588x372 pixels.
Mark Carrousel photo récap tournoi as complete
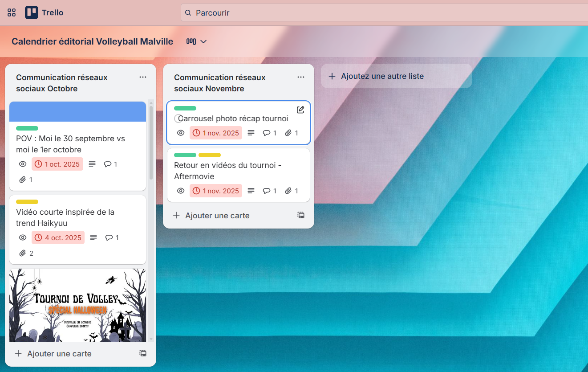point(178,119)
